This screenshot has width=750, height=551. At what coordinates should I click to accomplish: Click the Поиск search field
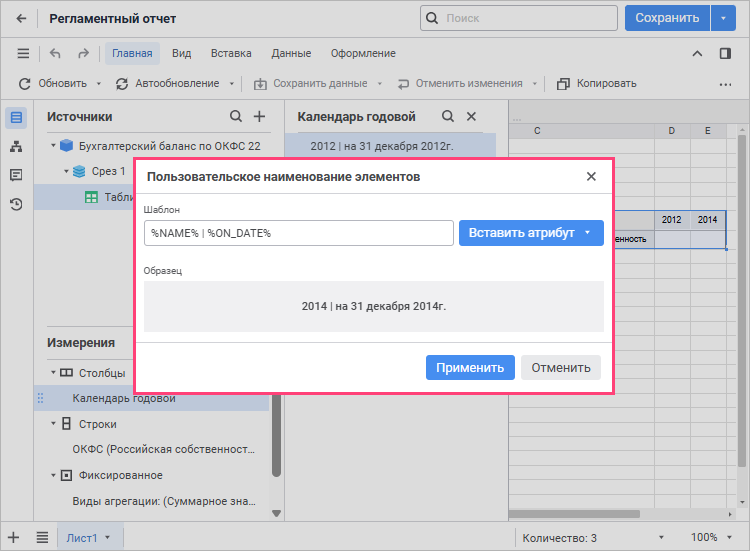(x=519, y=18)
